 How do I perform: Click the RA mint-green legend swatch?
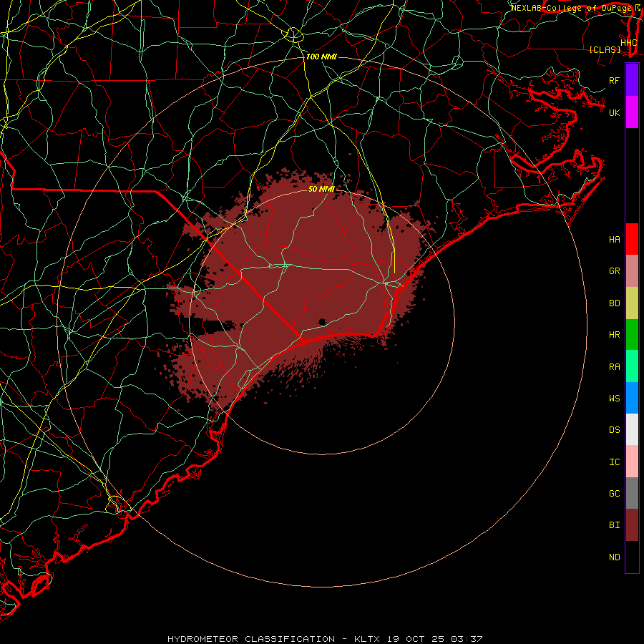[x=632, y=366]
